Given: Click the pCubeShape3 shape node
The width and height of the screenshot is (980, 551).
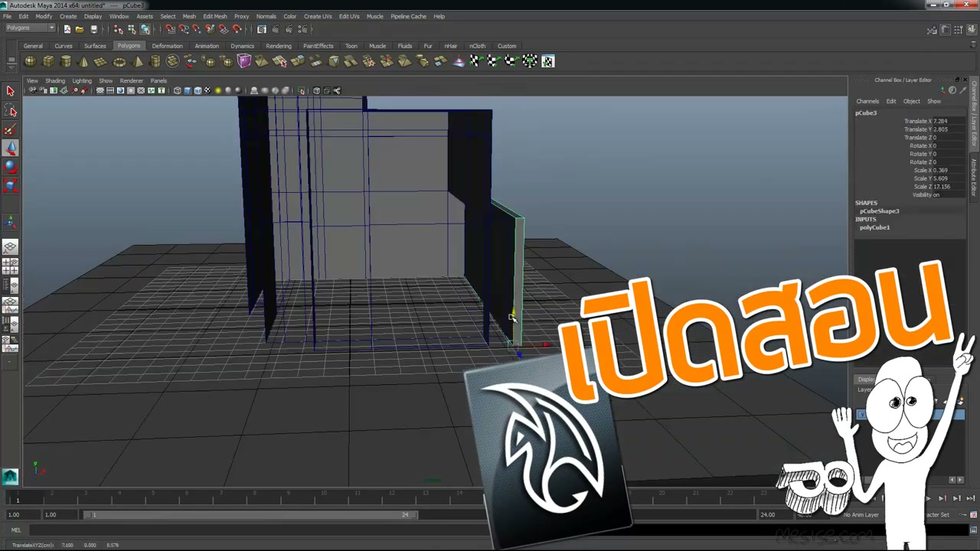Looking at the screenshot, I should click(879, 211).
